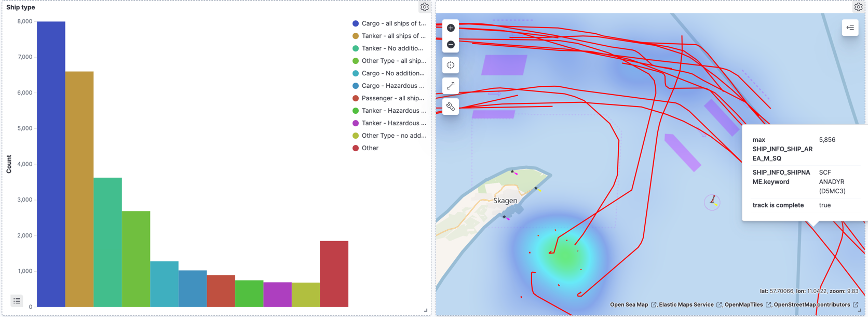Toggle the chart legend visibility

pos(17,301)
